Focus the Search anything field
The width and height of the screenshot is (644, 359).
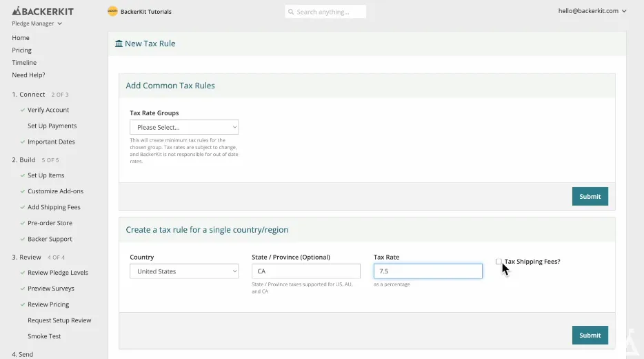pyautogui.click(x=325, y=12)
